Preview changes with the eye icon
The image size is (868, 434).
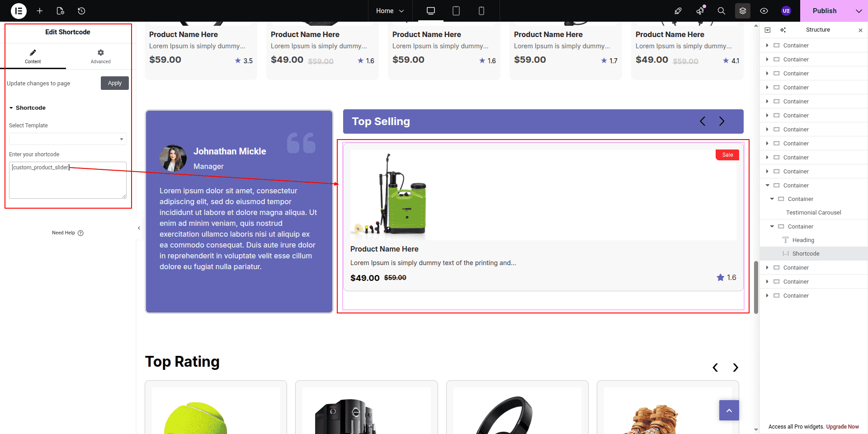764,11
